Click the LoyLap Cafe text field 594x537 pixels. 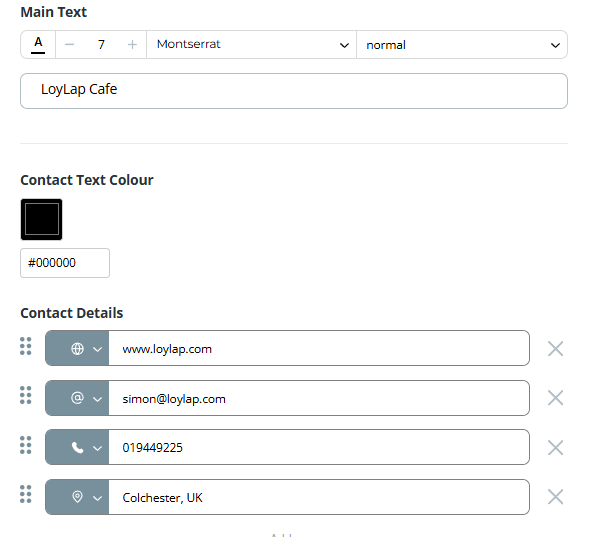(x=294, y=91)
